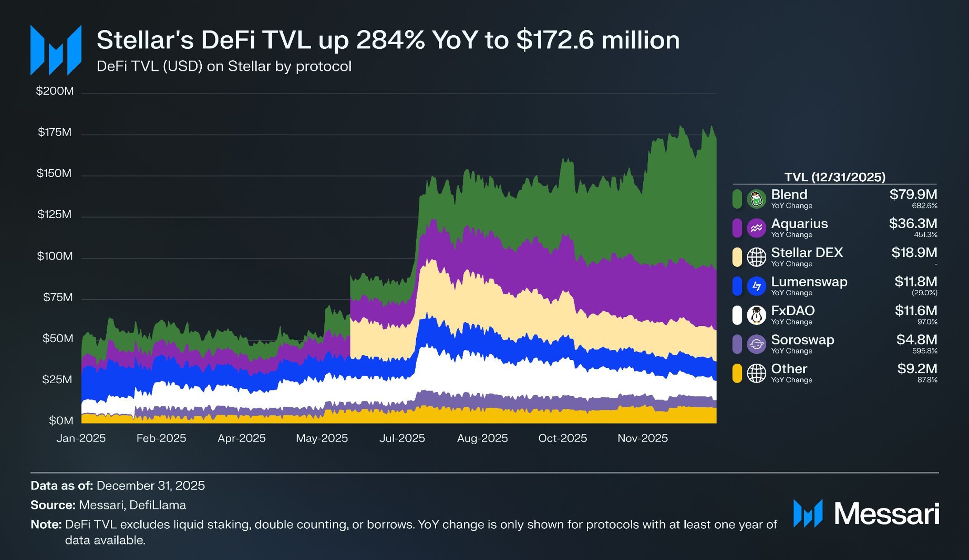969x560 pixels.
Task: Click the Other category globe icon
Action: [756, 373]
